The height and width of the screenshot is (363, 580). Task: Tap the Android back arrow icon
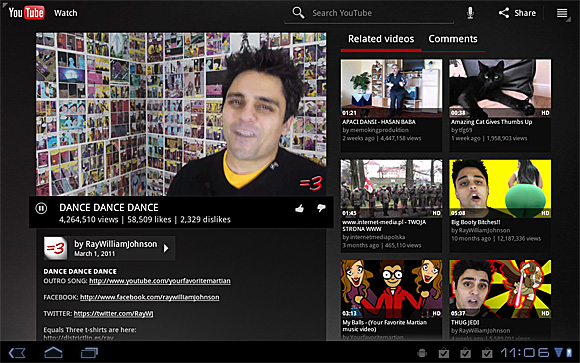coord(17,353)
